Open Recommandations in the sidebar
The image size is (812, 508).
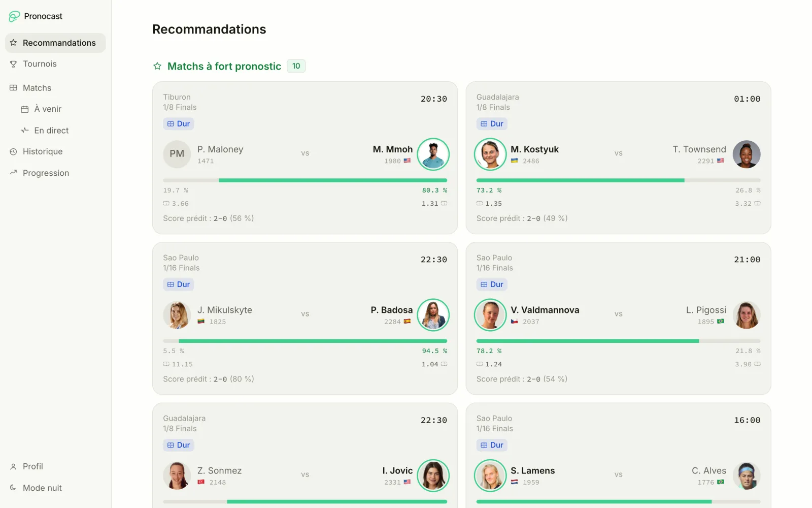(x=55, y=43)
